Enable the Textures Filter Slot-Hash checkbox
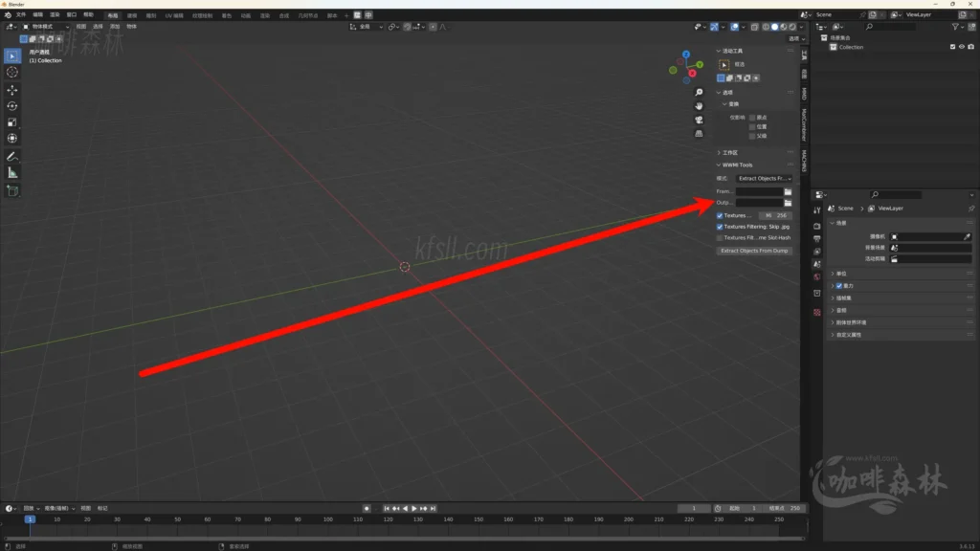980x551 pixels. click(x=720, y=237)
